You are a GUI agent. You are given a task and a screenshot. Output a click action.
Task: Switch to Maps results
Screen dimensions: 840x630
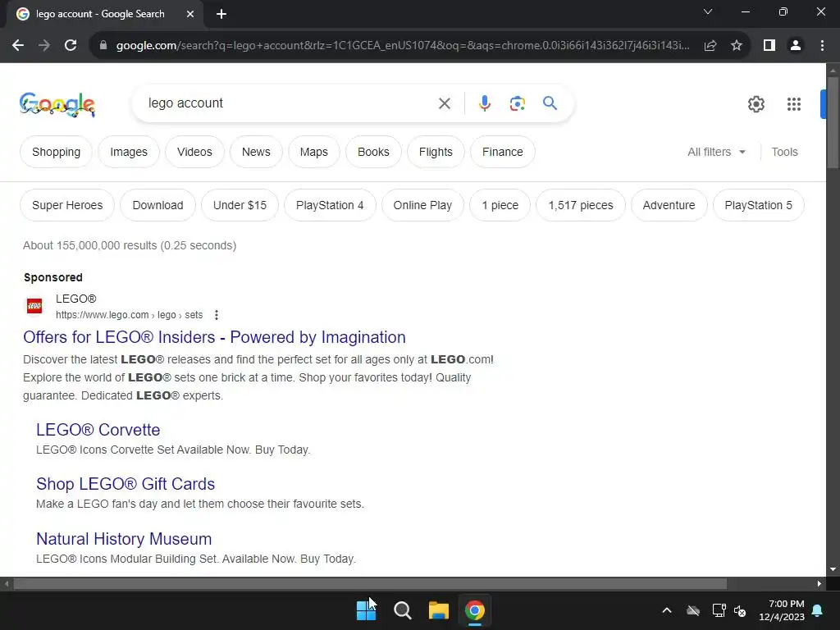[x=314, y=152]
